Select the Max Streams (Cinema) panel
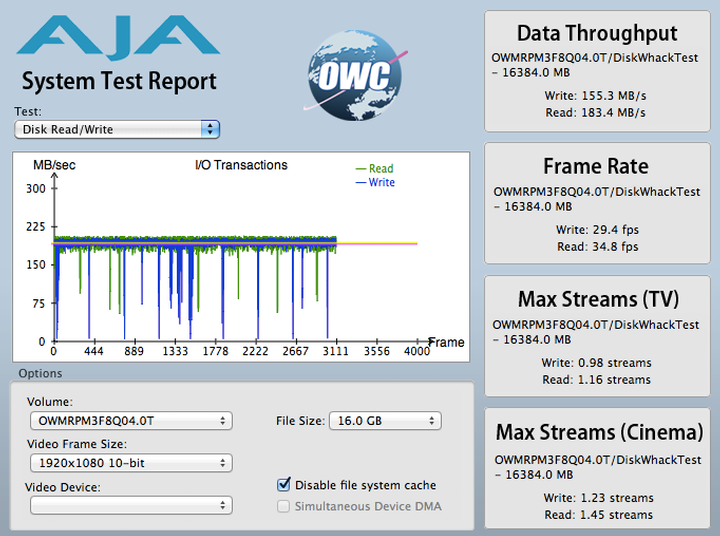Screen dimensions: 720x536 (x=598, y=471)
